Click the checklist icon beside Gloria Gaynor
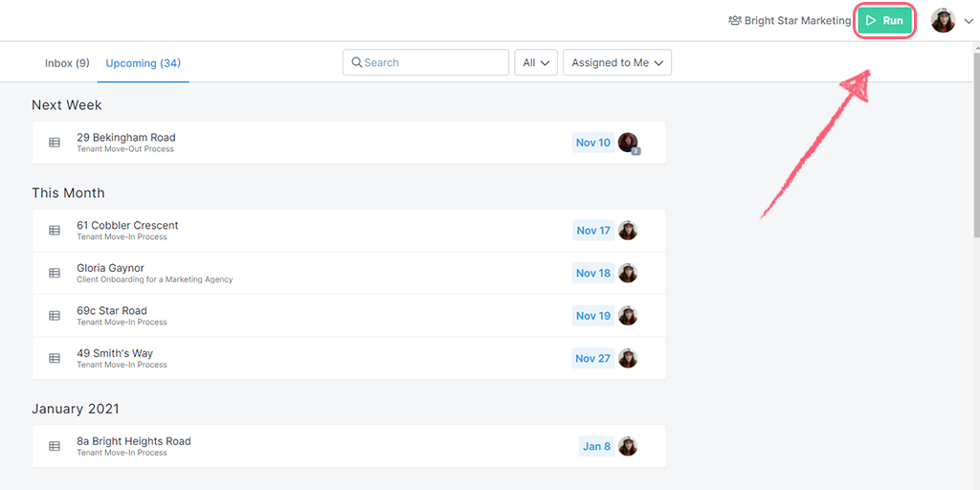The height and width of the screenshot is (490, 980). pyautogui.click(x=55, y=273)
